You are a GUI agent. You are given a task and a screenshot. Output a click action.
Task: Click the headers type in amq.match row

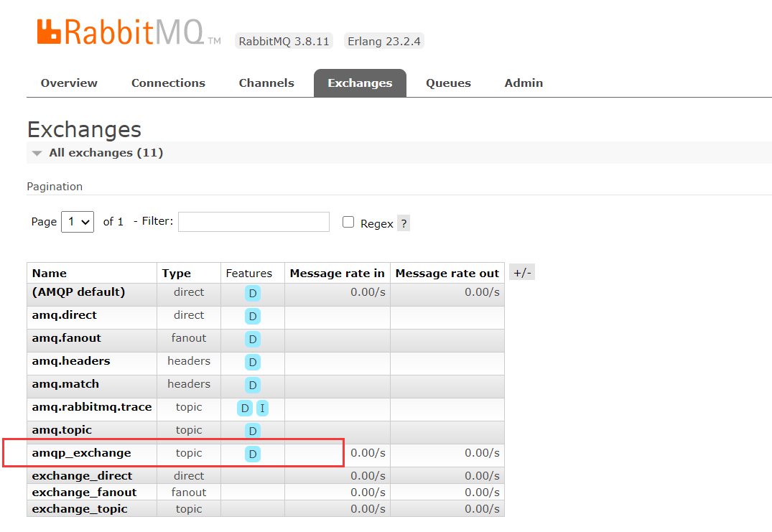point(189,384)
